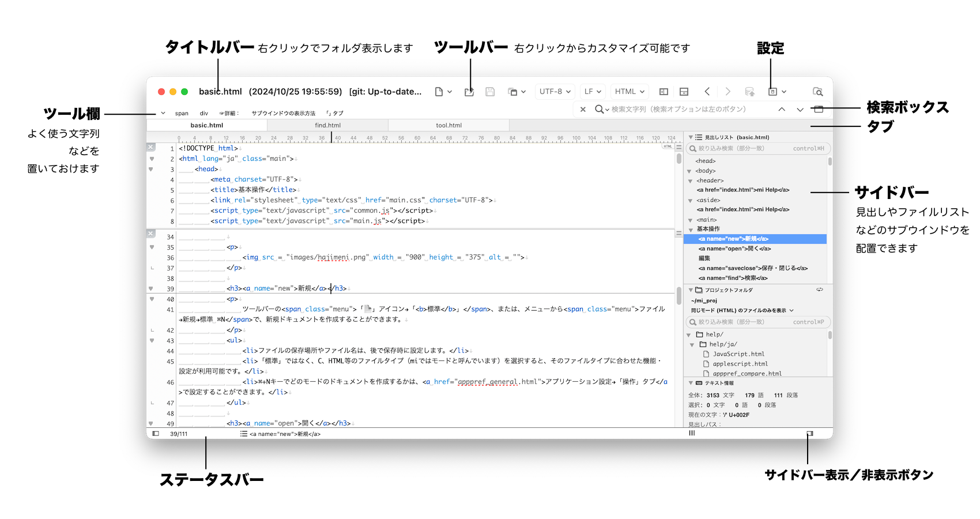Switch to the find.html tab

coord(327,125)
